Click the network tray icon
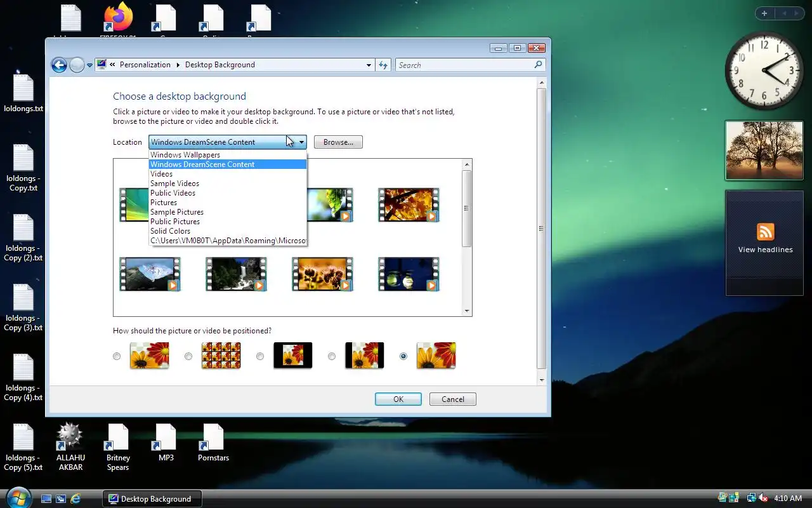 click(x=751, y=498)
